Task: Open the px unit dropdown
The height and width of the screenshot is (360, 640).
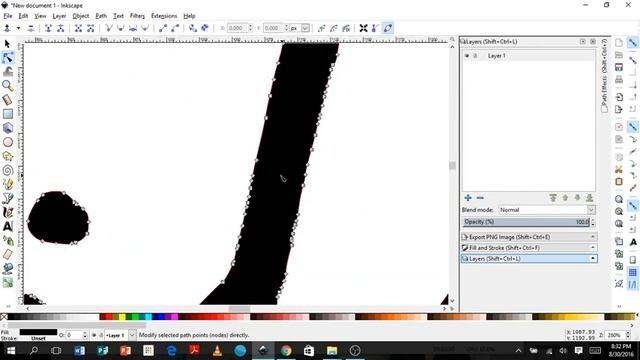Action: (x=305, y=28)
